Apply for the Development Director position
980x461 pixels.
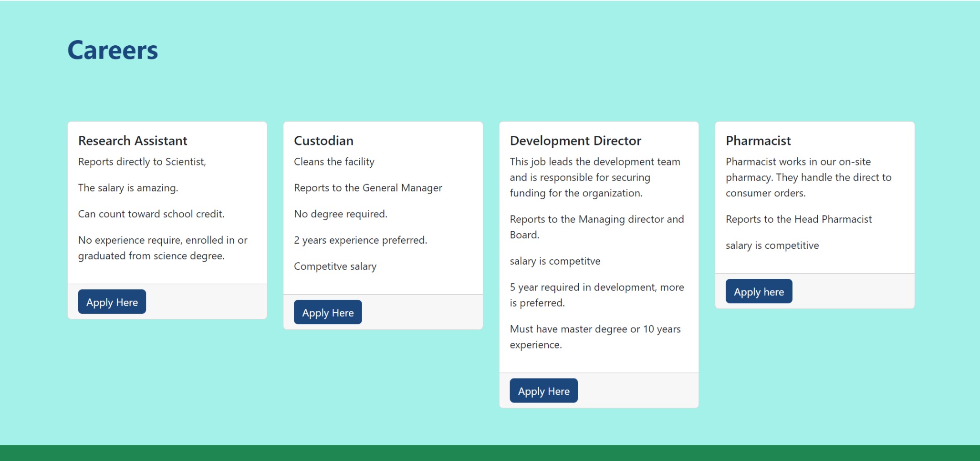(543, 391)
